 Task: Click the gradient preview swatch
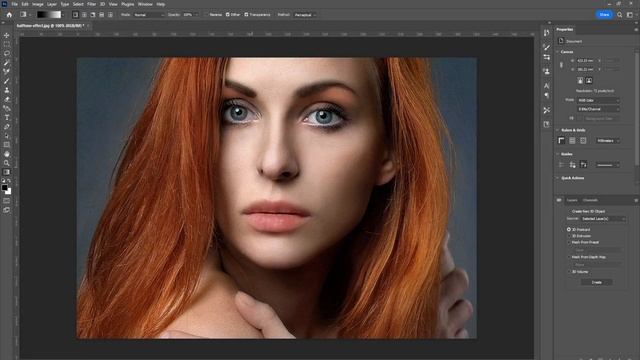coord(49,15)
